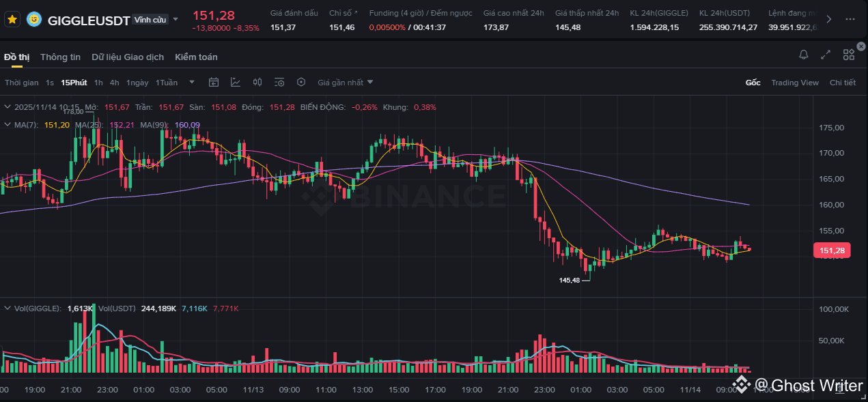Open the price alert bell

click(x=804, y=55)
